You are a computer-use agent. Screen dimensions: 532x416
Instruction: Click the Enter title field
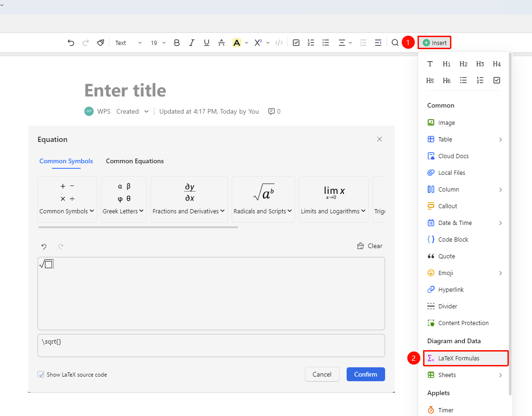pos(125,90)
